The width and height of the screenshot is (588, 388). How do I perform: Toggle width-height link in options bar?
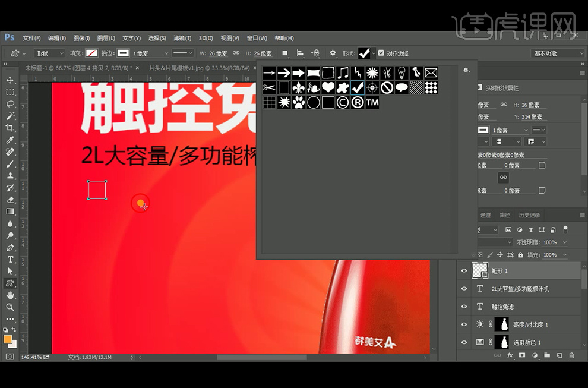click(236, 53)
